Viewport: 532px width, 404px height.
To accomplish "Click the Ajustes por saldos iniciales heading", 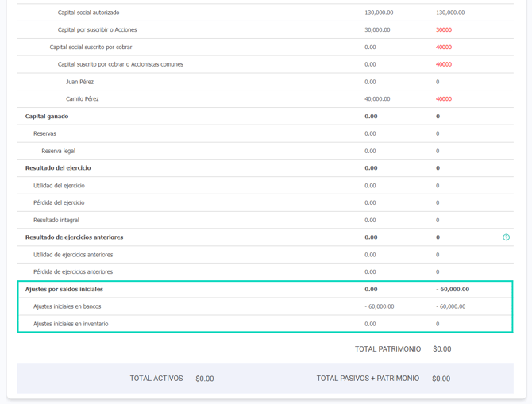I will coord(64,290).
